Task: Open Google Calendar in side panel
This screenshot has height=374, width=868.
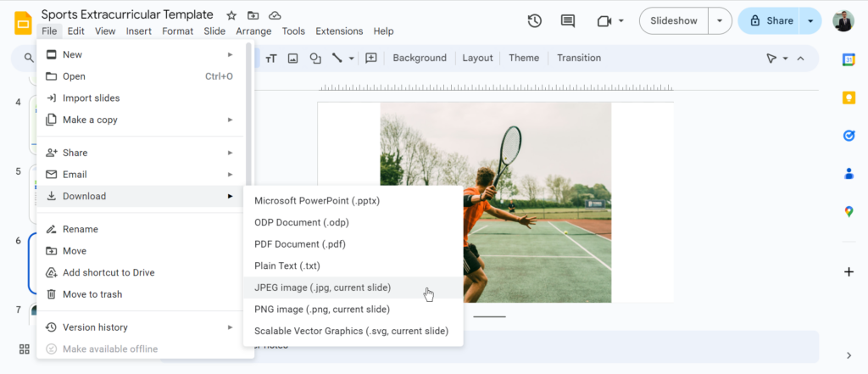Action: [x=849, y=59]
